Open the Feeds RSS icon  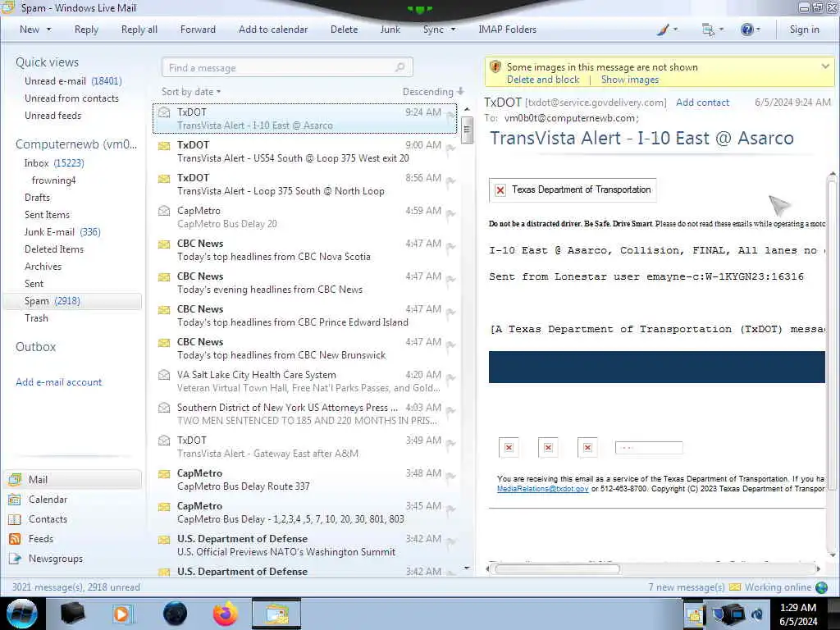(15, 539)
